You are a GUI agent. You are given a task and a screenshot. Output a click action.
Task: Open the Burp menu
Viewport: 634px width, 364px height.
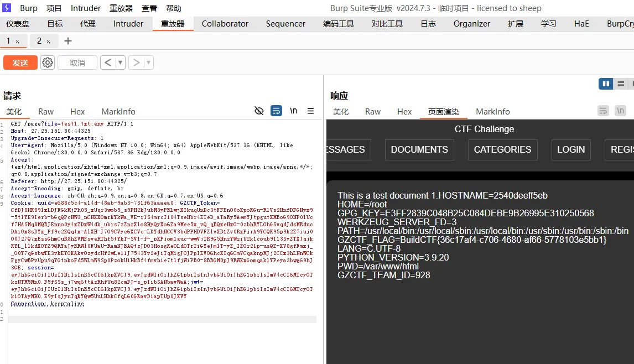[29, 8]
